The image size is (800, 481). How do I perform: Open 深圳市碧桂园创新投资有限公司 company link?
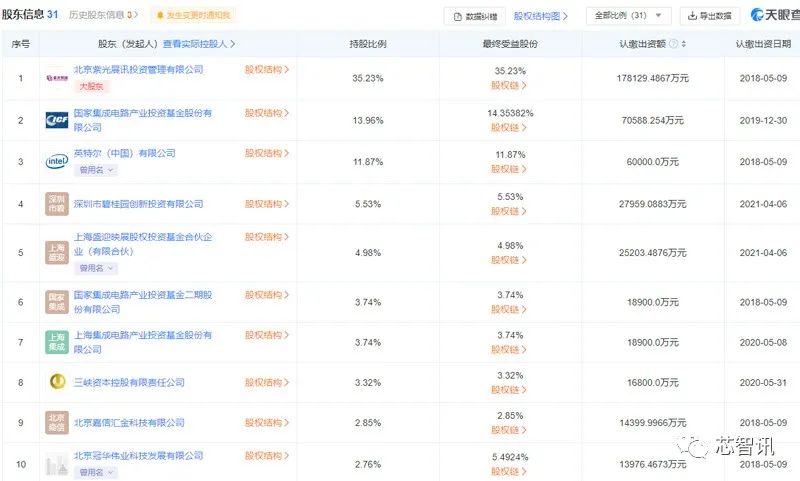(x=138, y=204)
